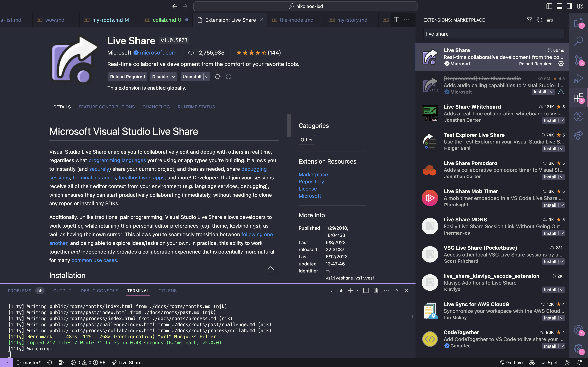
Task: Clear extensions search results icon
Action: tap(550, 20)
